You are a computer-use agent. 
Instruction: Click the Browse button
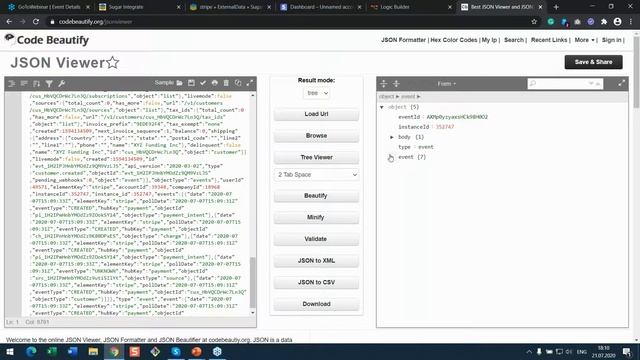(x=316, y=136)
